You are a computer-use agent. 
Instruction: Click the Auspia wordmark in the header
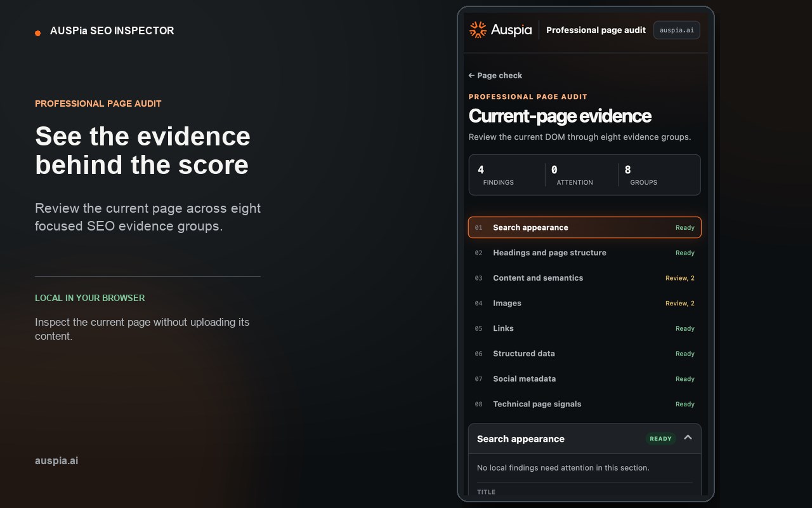pyautogui.click(x=511, y=30)
